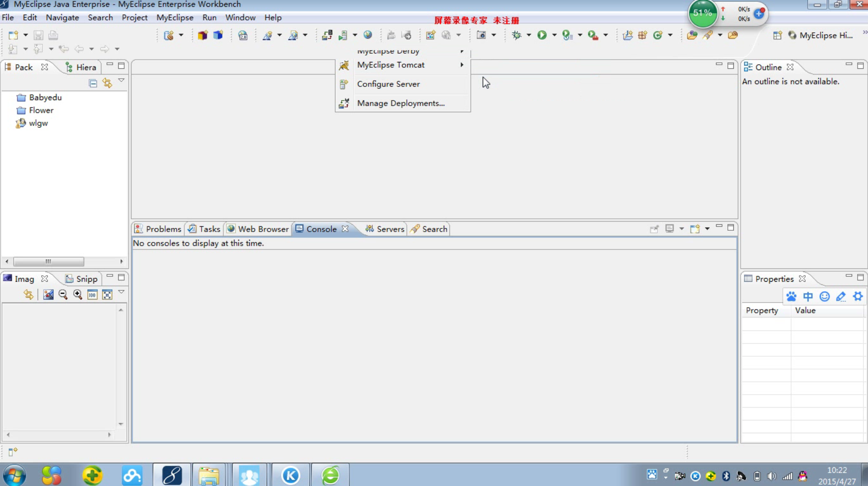
Task: Open the File menu
Action: click(8, 17)
